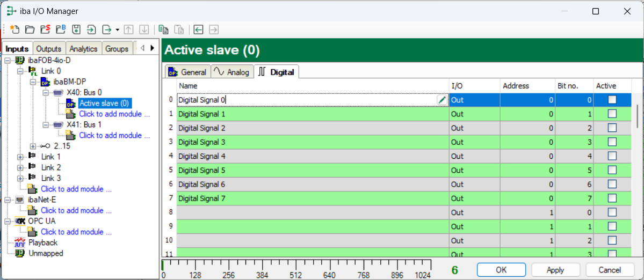The width and height of the screenshot is (644, 280).
Task: Expand the Link 3 tree node
Action: point(21,178)
